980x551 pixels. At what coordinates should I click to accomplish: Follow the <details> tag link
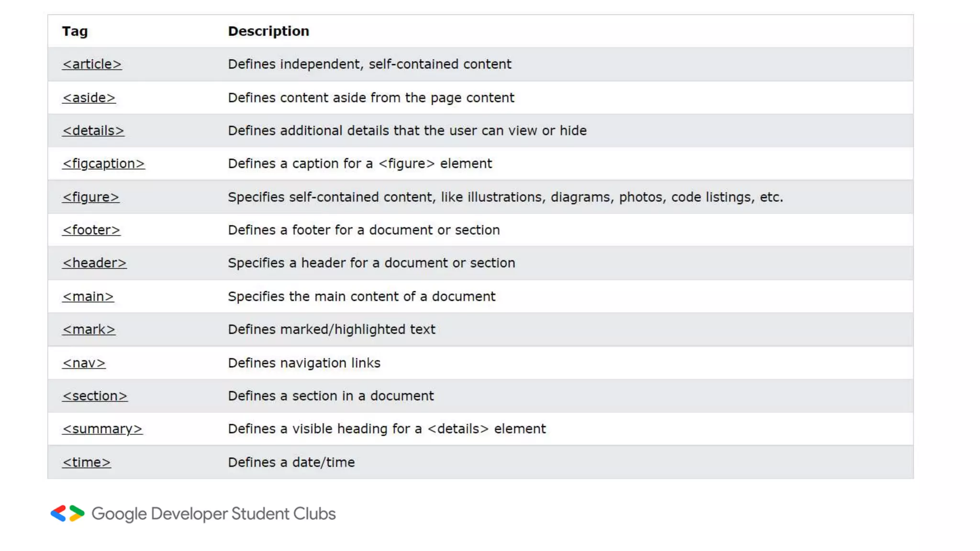pyautogui.click(x=93, y=131)
